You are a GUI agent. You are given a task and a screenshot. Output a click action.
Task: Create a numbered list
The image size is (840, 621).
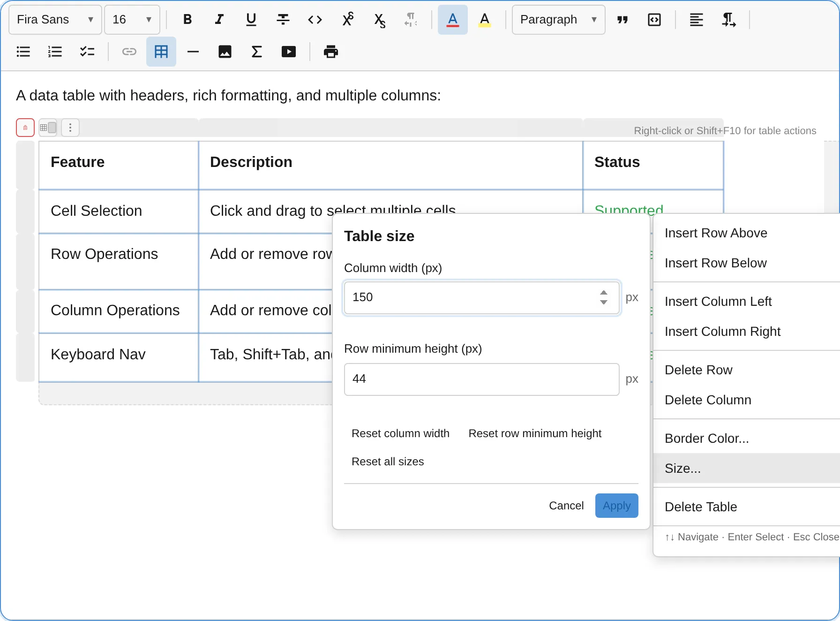[x=55, y=52]
